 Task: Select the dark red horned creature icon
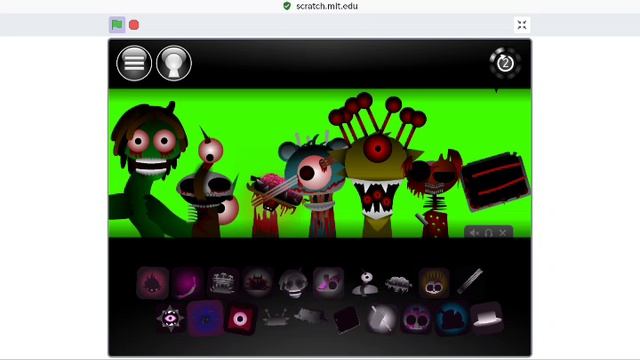pos(258,282)
